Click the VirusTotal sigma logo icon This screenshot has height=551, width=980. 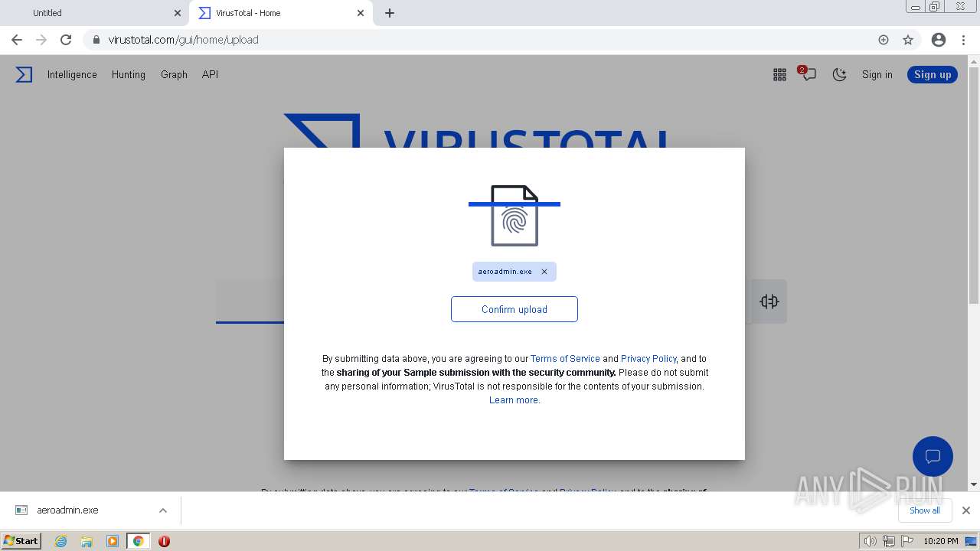[24, 74]
